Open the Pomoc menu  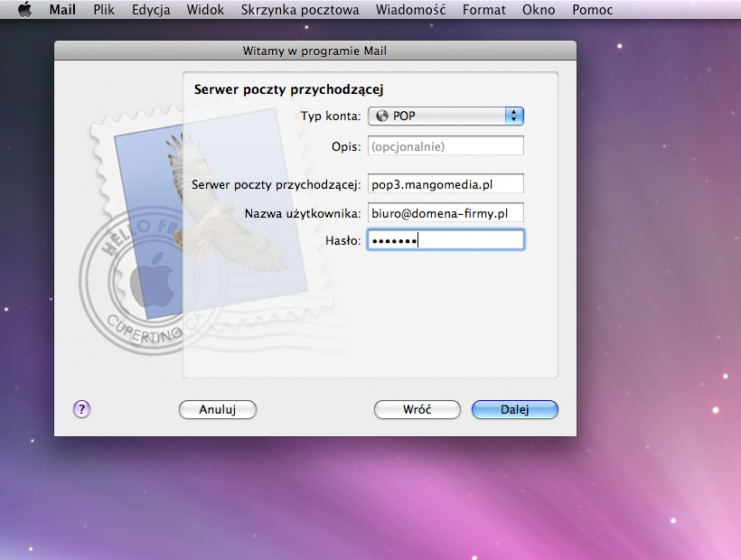click(593, 9)
